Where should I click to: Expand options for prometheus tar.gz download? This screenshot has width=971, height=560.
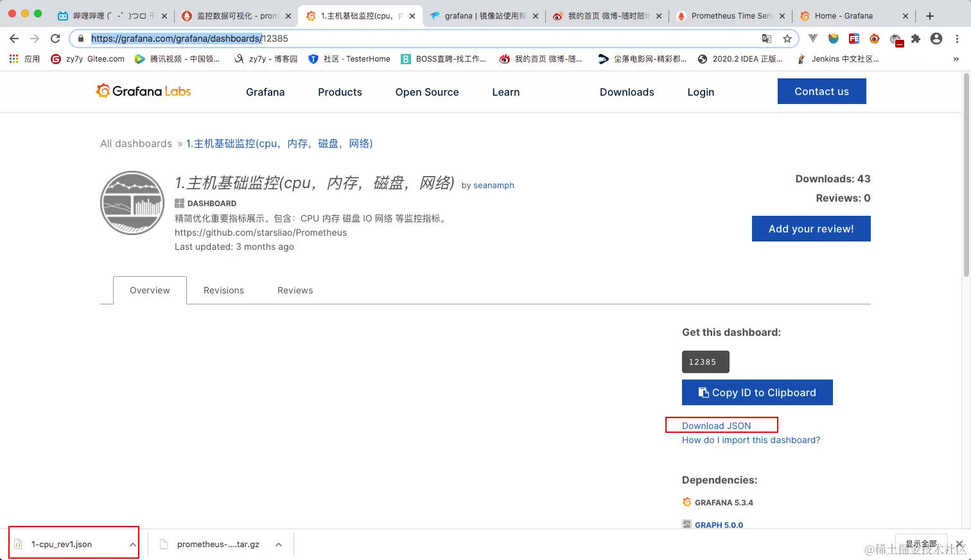(x=279, y=545)
